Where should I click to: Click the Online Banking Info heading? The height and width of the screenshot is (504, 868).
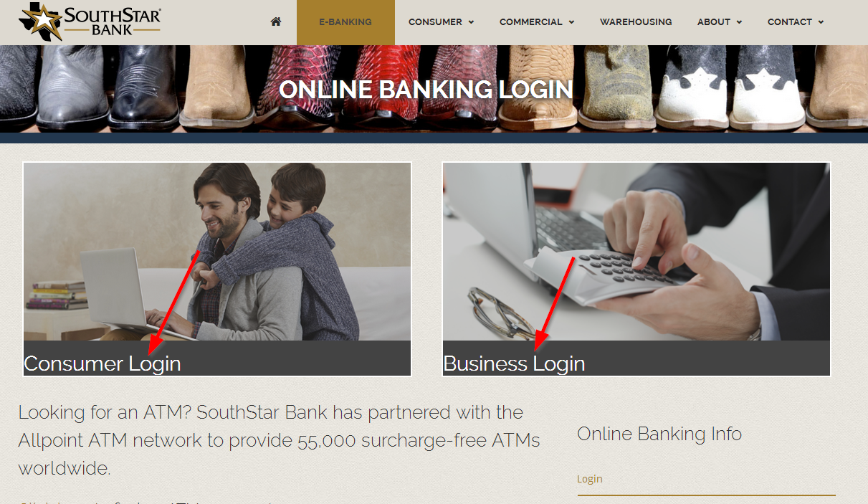pyautogui.click(x=659, y=434)
